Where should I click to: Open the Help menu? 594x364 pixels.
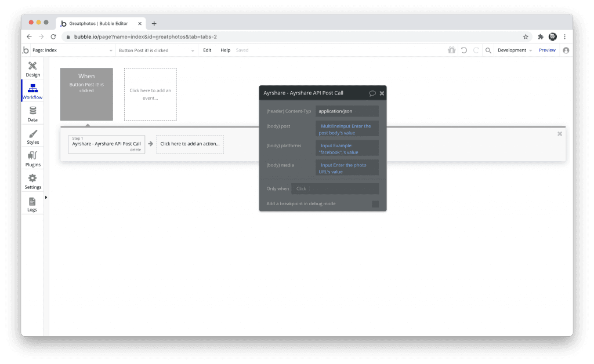coord(226,50)
